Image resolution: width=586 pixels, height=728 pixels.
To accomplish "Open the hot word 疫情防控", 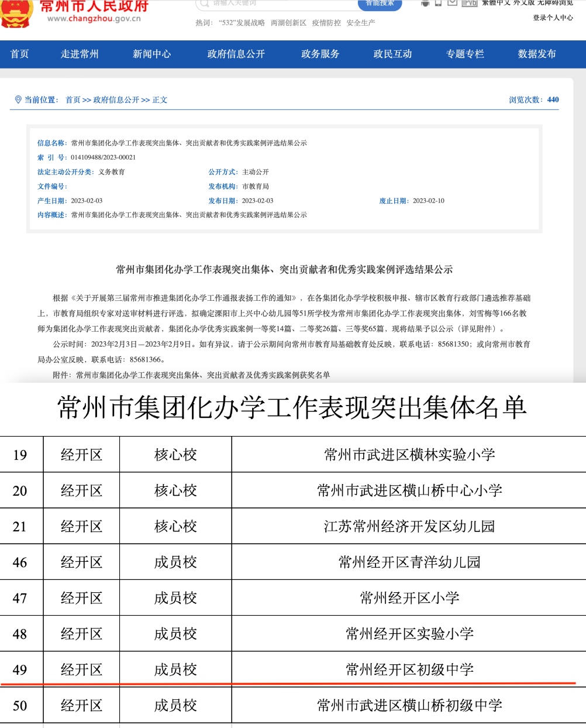I will point(326,23).
